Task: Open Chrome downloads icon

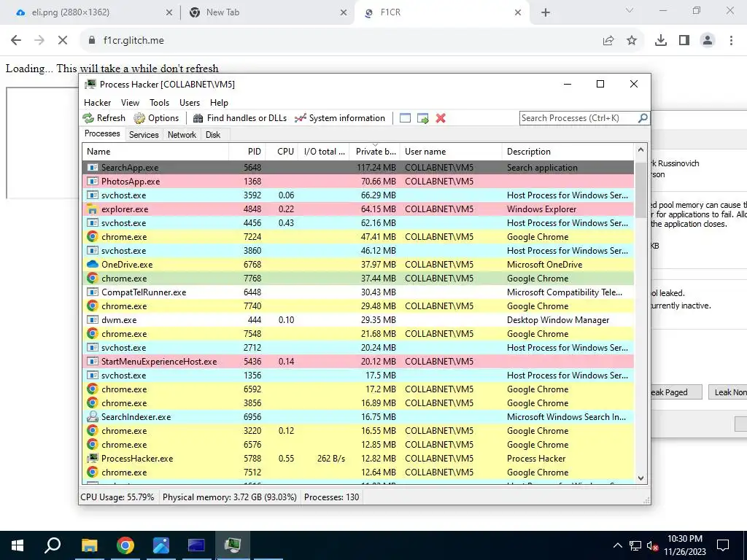Action: (x=661, y=41)
